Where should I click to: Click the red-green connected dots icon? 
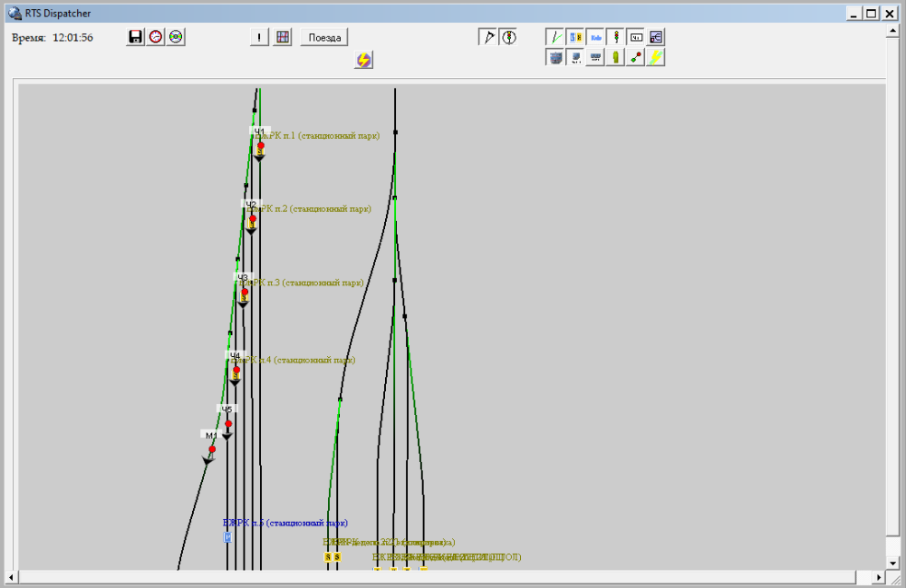[636, 57]
